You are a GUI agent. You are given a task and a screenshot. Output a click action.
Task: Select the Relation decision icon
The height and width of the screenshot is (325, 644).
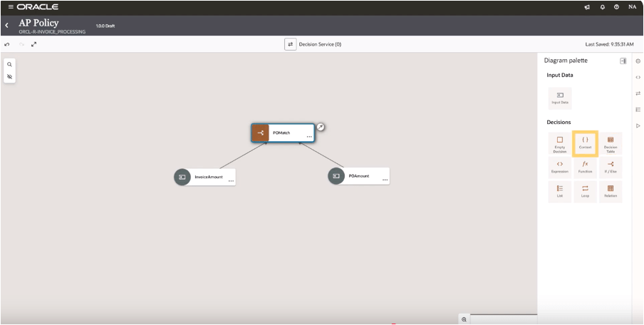point(611,191)
